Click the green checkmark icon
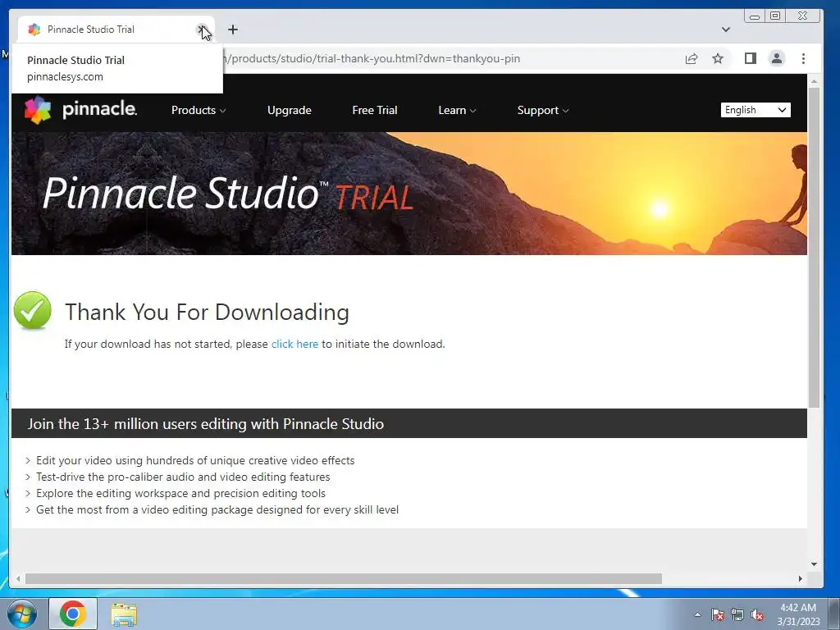The height and width of the screenshot is (630, 840). click(33, 310)
